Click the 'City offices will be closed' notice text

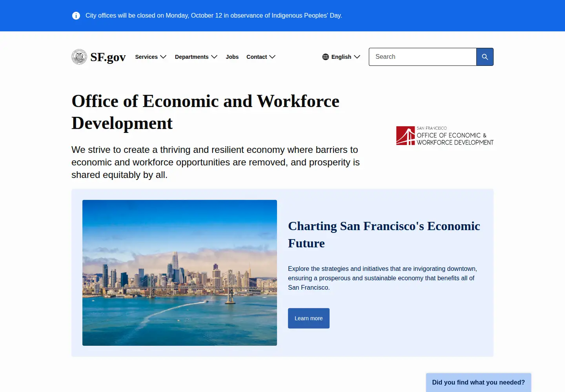pyautogui.click(x=214, y=16)
